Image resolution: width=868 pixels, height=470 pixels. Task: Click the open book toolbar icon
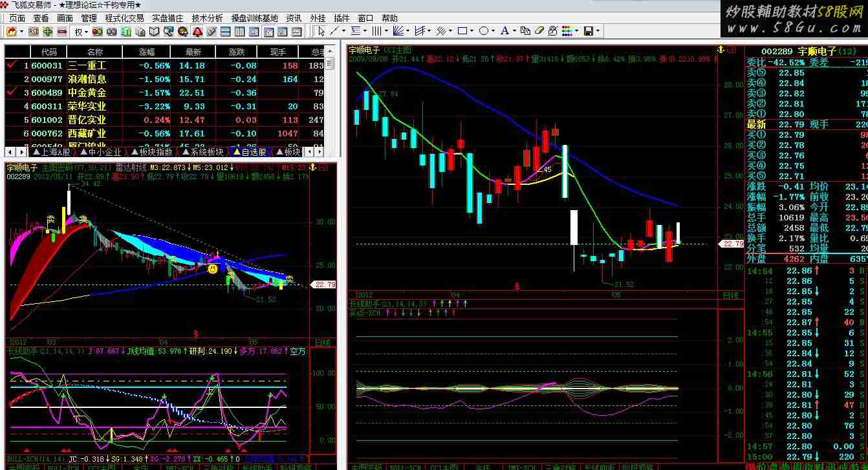(x=155, y=31)
